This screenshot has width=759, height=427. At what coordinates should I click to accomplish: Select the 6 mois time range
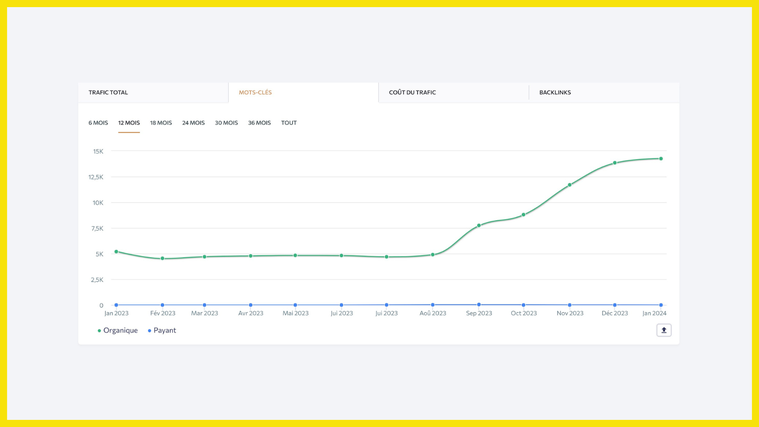point(98,123)
